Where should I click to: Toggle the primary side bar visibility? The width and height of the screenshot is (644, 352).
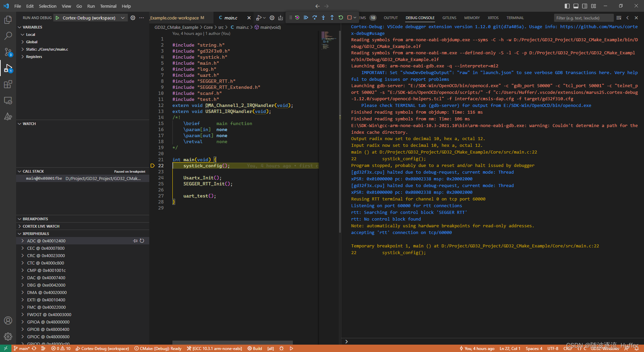[567, 6]
